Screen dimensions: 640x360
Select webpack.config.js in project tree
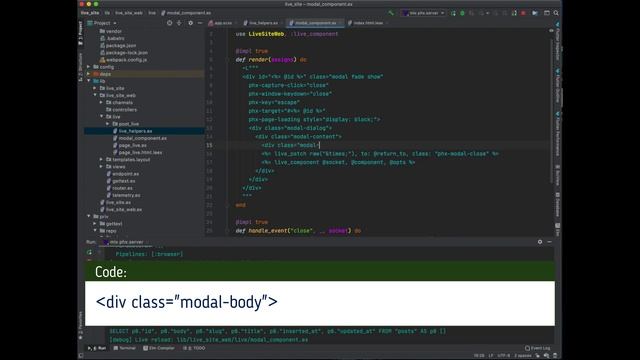(x=126, y=60)
